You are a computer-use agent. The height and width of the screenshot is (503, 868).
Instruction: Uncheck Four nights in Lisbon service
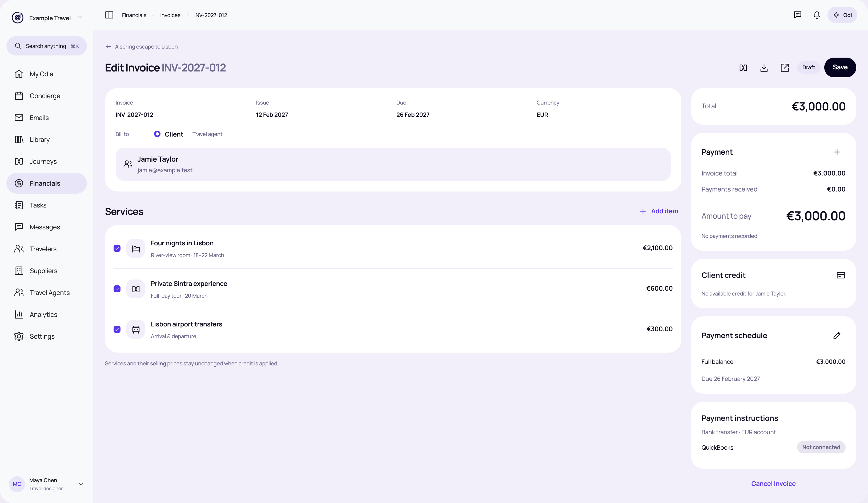pos(117,248)
